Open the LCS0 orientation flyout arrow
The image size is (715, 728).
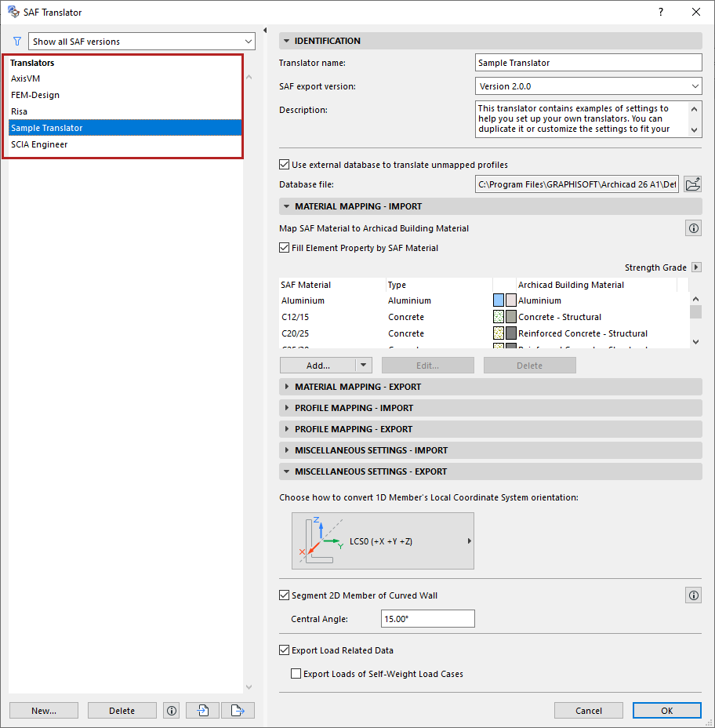point(469,541)
